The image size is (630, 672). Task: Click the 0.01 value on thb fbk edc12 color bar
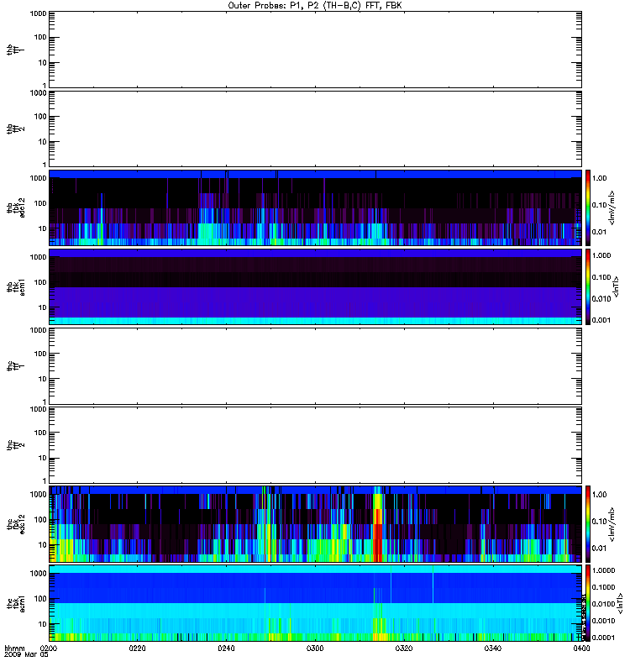pyautogui.click(x=599, y=232)
